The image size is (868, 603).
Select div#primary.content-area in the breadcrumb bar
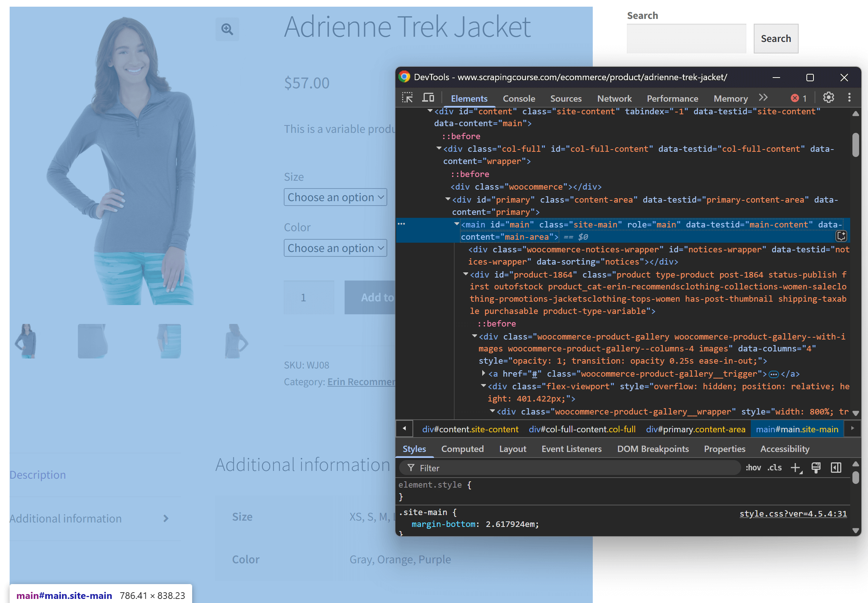696,429
